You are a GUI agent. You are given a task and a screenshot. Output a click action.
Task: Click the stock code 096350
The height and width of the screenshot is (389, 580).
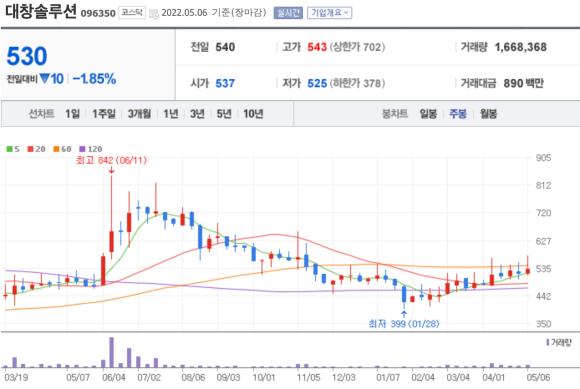click(98, 14)
